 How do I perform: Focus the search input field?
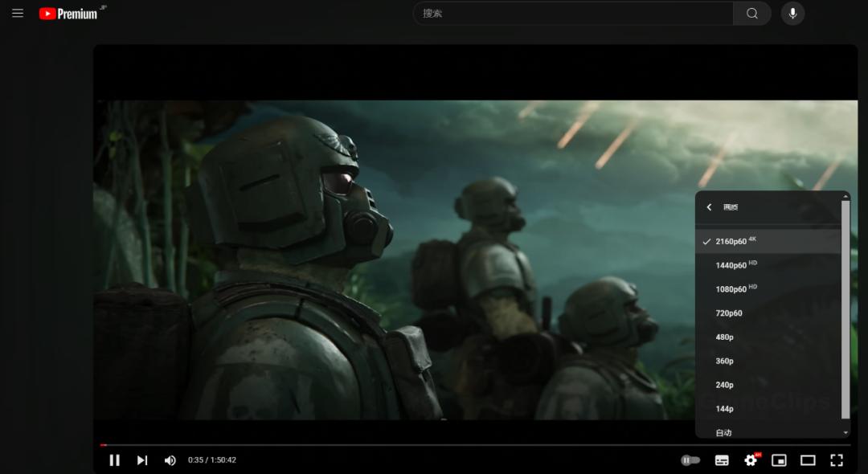(573, 14)
